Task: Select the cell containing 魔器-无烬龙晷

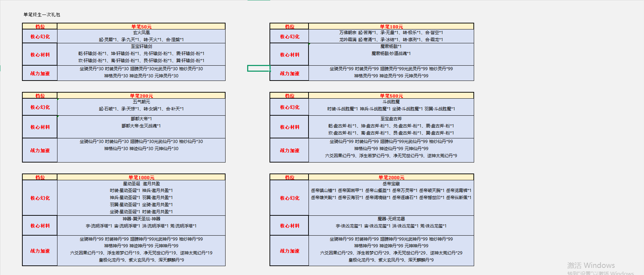Action: click(x=391, y=225)
